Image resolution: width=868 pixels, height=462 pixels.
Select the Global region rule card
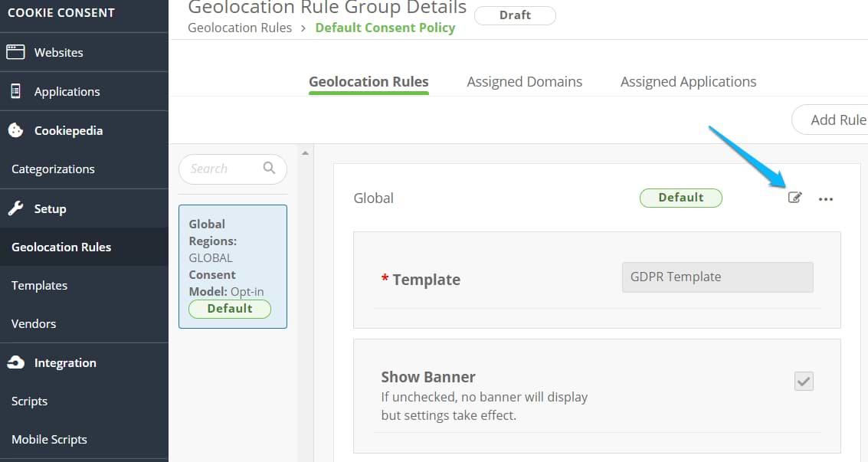tap(232, 266)
